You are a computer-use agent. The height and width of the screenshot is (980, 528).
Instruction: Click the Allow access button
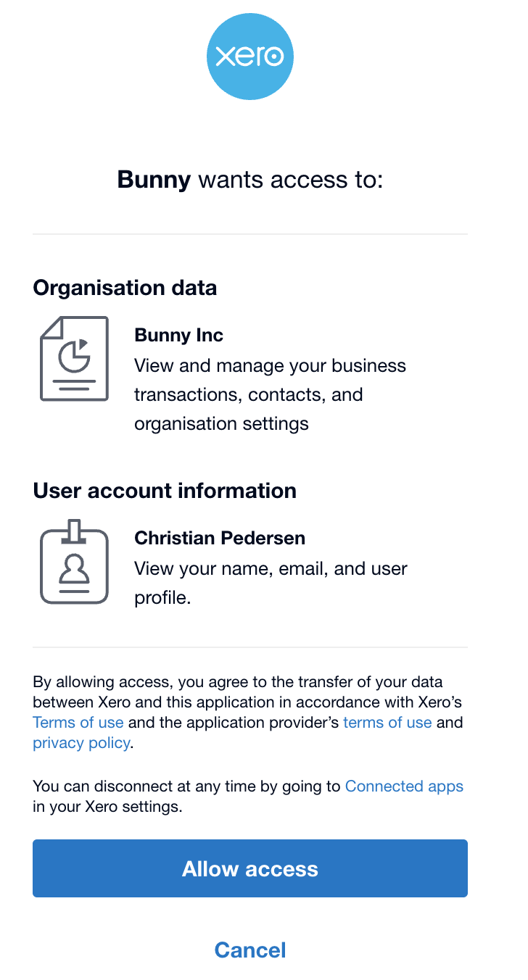tap(250, 868)
